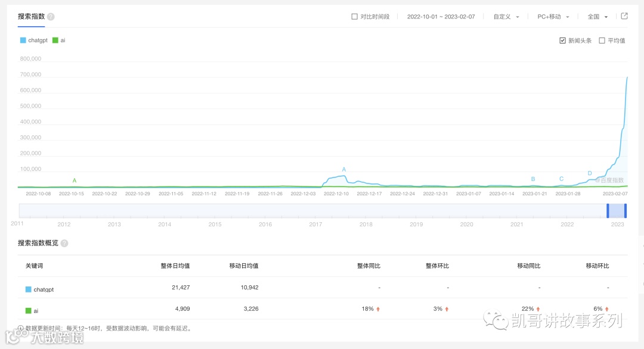Grab the left handle of timeline range slider
The height and width of the screenshot is (349, 644).
coord(608,210)
